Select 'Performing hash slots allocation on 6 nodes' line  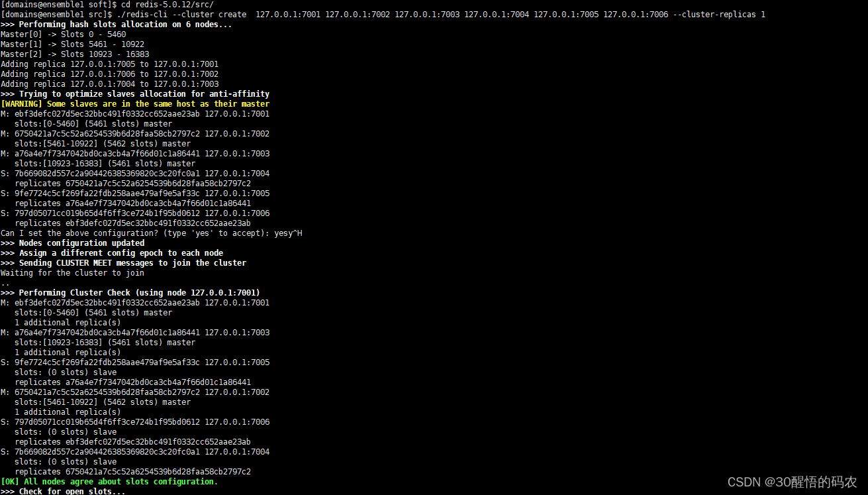pyautogui.click(x=117, y=25)
